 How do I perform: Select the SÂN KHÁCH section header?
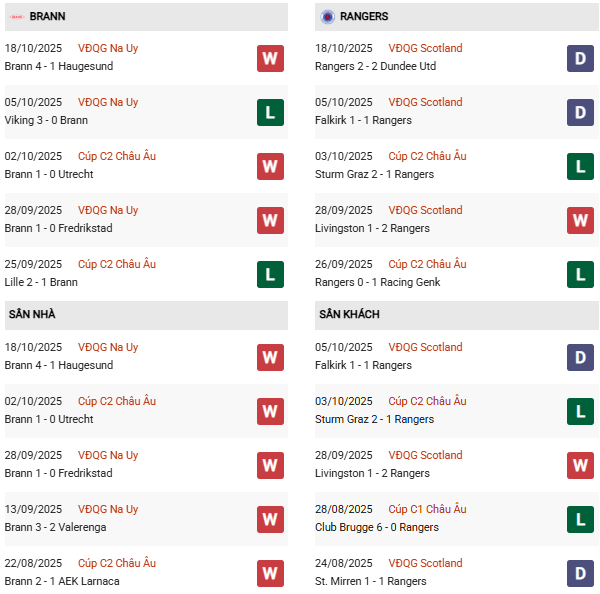(x=350, y=315)
